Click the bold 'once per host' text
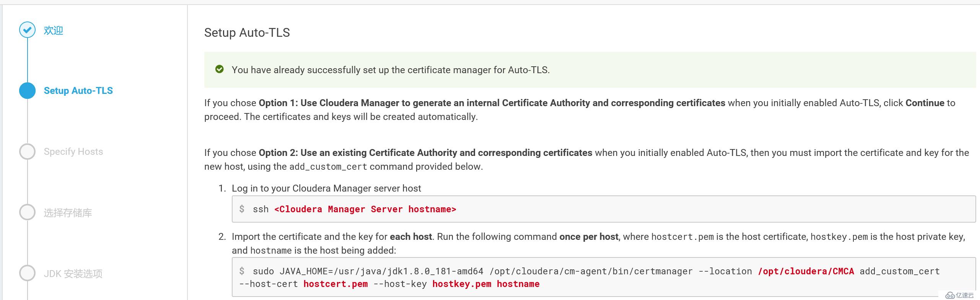Viewport: 980px width, 300px height. (589, 237)
